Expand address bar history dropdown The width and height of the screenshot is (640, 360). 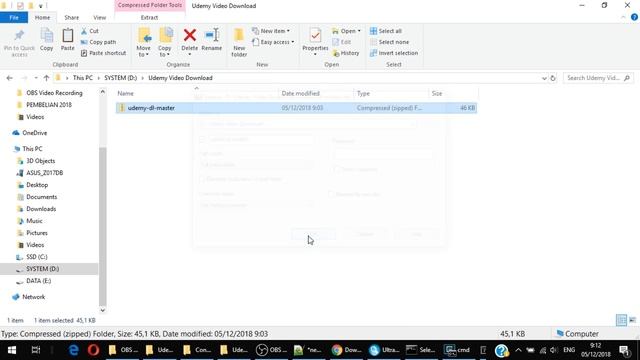[544, 78]
